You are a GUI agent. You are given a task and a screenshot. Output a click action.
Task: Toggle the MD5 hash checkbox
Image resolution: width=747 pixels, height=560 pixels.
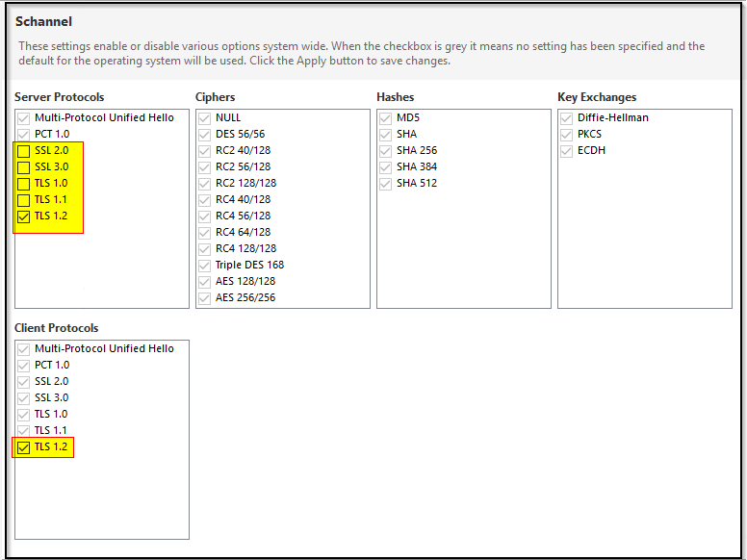point(385,118)
